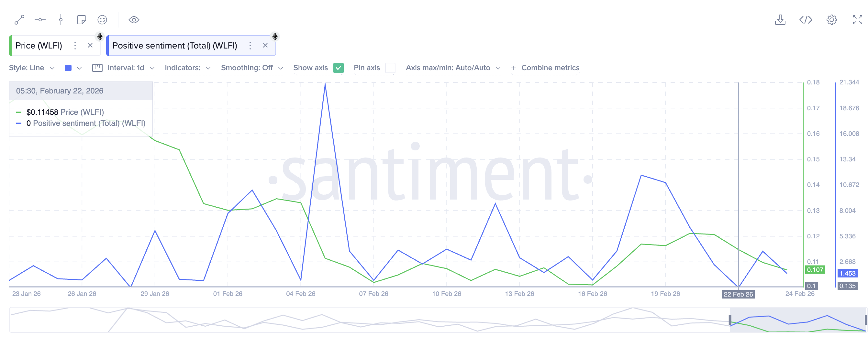Uncheck the Show axis checkbox

click(338, 68)
